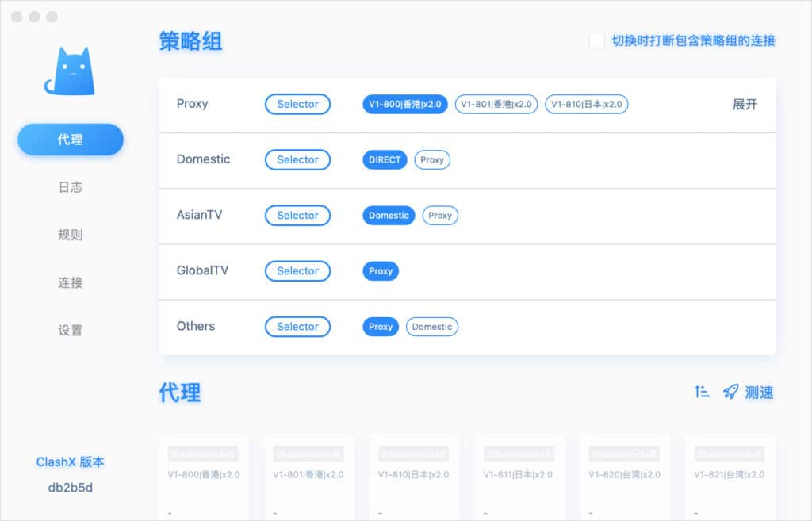Open the Selector dropdown for Others group
Viewport: 812px width, 521px height.
(x=297, y=326)
